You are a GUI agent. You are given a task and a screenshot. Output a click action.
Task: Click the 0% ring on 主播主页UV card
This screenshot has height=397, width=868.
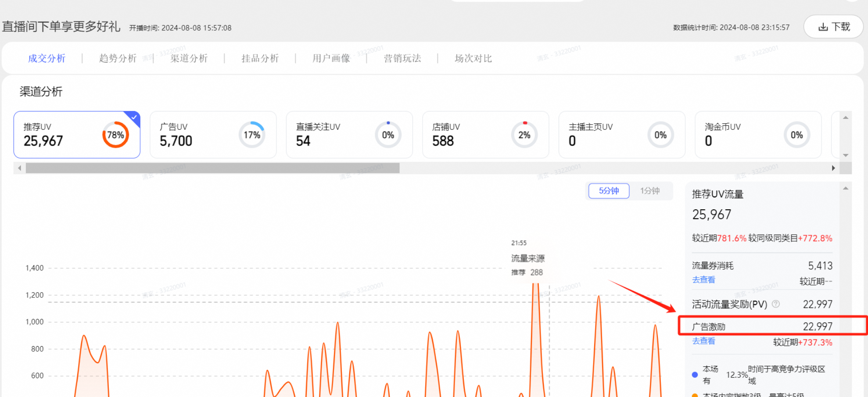660,135
